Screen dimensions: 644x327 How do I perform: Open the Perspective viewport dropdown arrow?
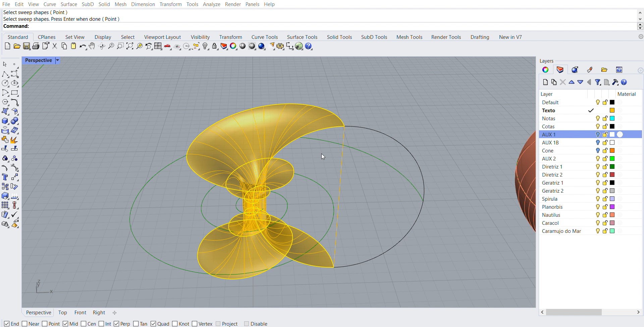[57, 60]
